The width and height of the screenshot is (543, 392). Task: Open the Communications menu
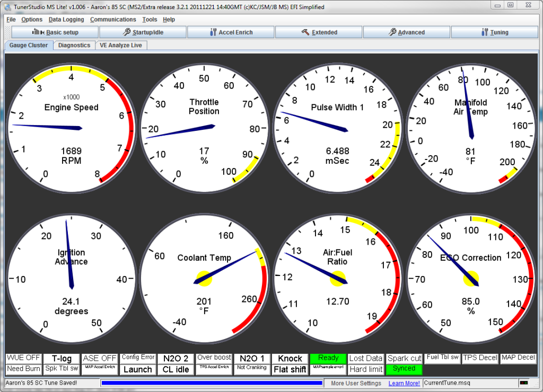113,20
